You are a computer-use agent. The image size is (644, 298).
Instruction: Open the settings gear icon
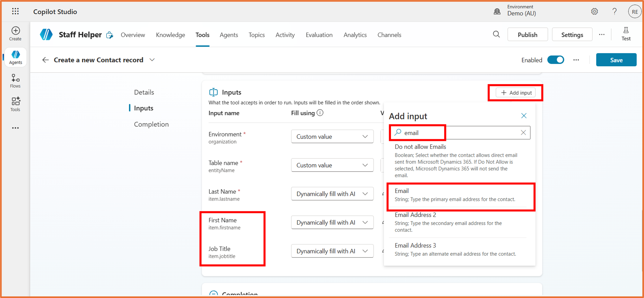coord(594,12)
